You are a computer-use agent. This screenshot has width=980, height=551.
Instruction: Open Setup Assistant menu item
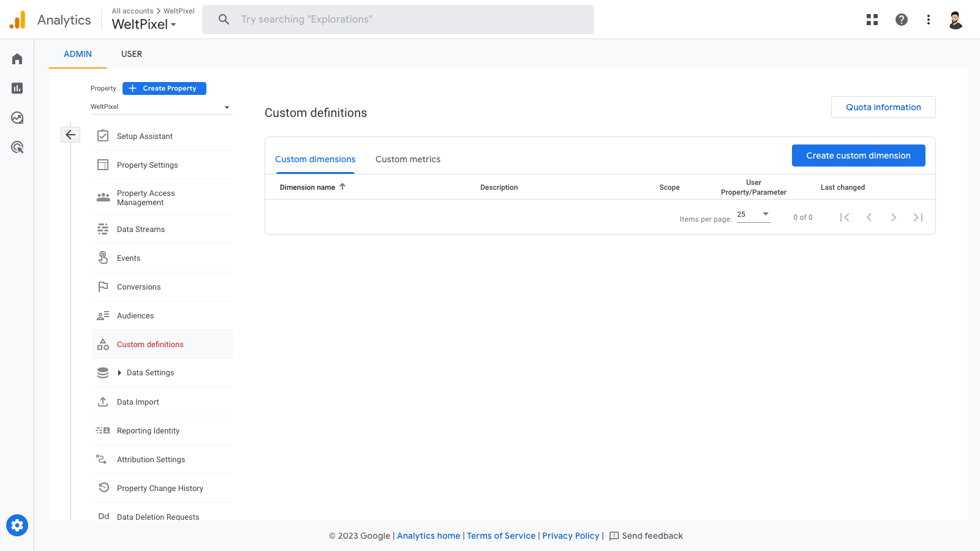point(162,136)
